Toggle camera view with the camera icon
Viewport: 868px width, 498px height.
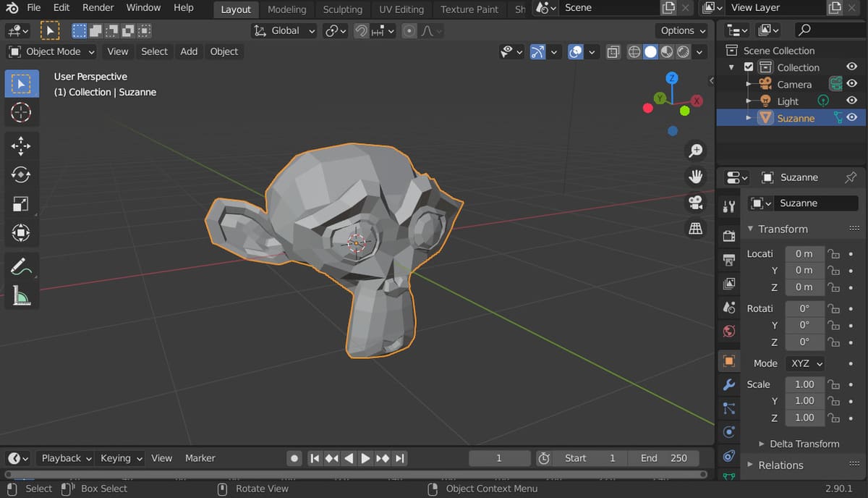point(695,203)
